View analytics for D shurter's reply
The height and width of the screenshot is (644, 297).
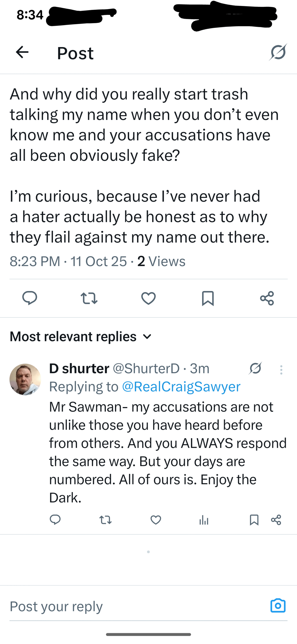[x=204, y=520]
